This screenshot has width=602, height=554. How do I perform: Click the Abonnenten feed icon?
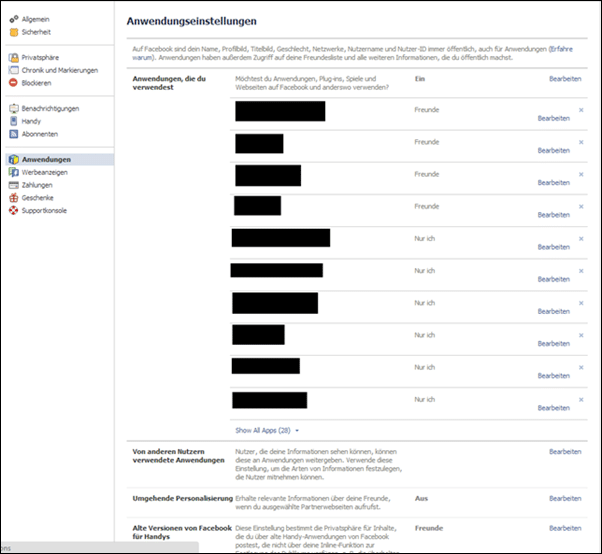pos(13,134)
